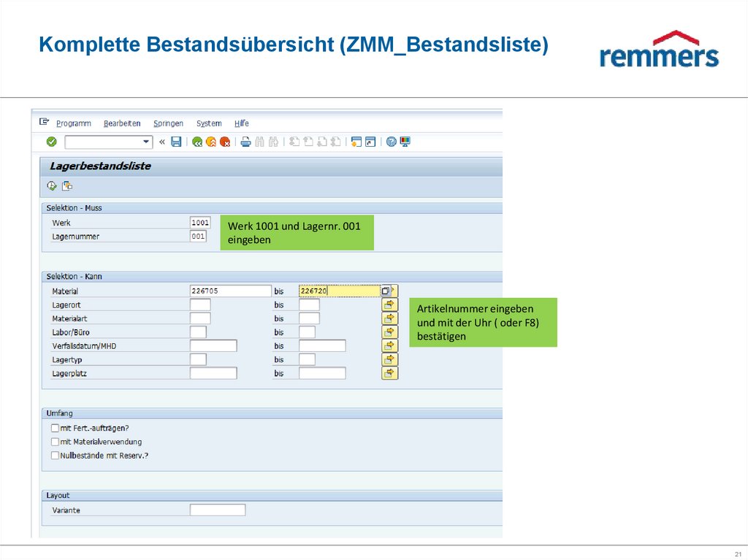This screenshot has width=748, height=560.
Task: Click the Save icon in the toolbar
Action: [176, 141]
